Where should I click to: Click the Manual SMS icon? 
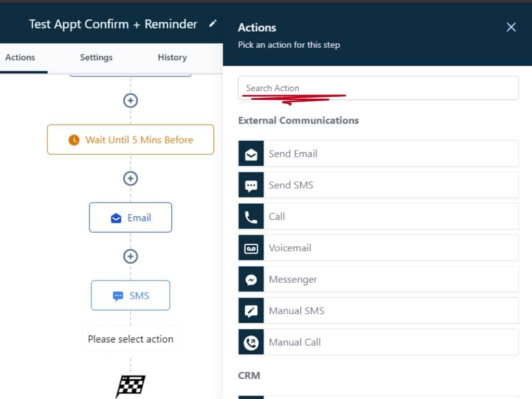251,311
